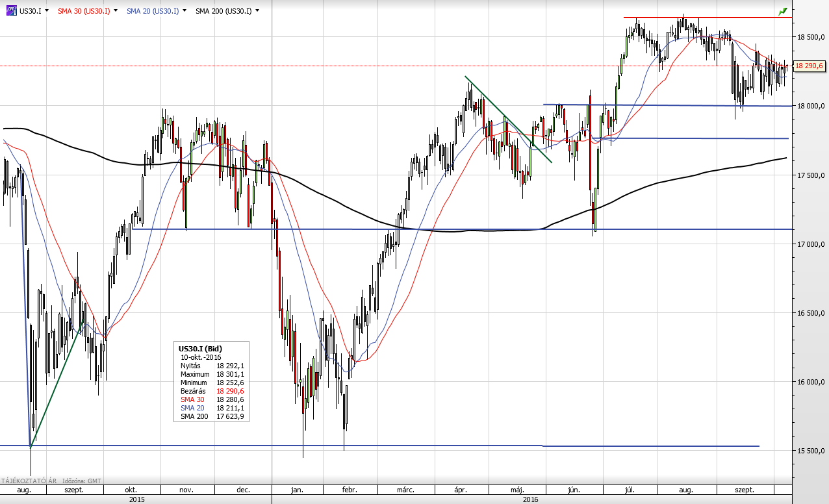Click the 18 000,0 price axis label
The image size is (829, 504).
click(810, 107)
